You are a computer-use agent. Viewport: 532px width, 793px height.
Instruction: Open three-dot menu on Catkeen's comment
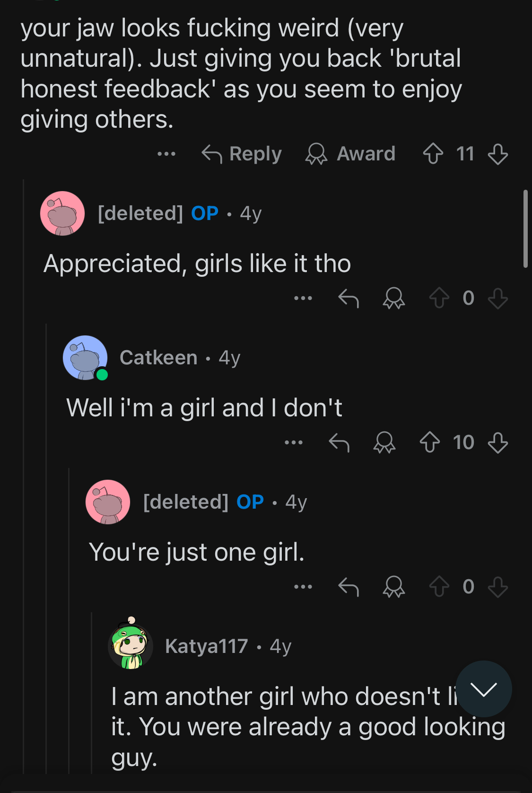tap(294, 443)
